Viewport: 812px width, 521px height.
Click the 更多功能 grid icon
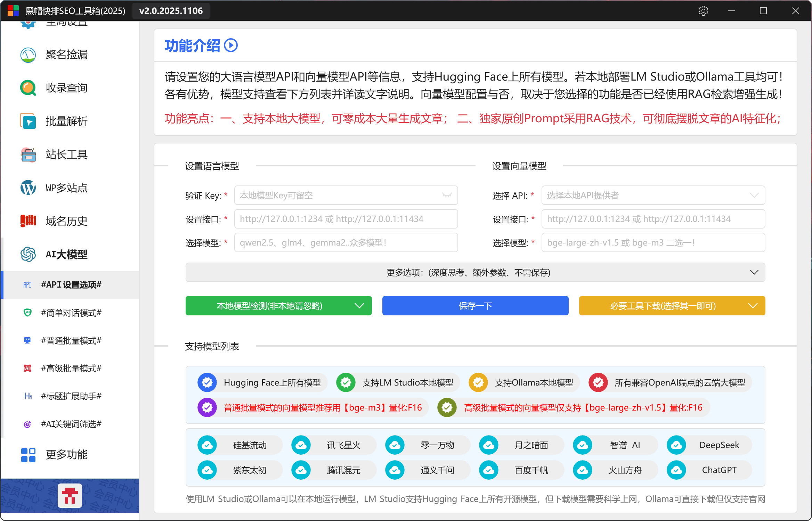[28, 455]
